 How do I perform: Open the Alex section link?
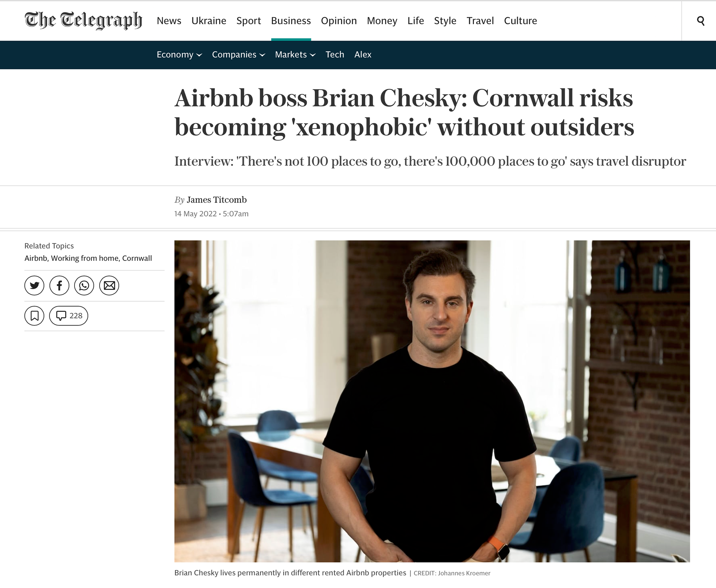coord(363,54)
